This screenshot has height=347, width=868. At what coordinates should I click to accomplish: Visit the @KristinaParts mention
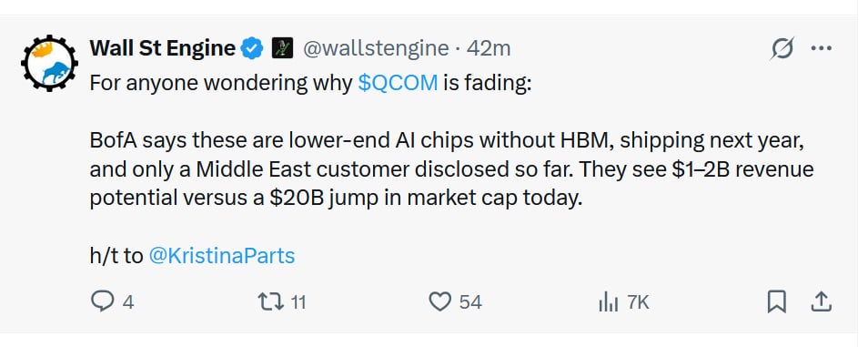coord(222,256)
